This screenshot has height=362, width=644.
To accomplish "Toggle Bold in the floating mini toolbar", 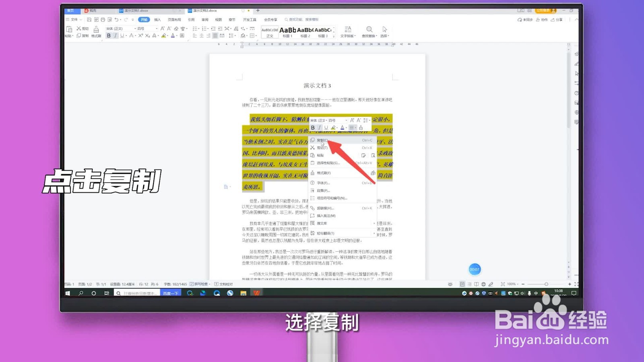I will coord(313,128).
